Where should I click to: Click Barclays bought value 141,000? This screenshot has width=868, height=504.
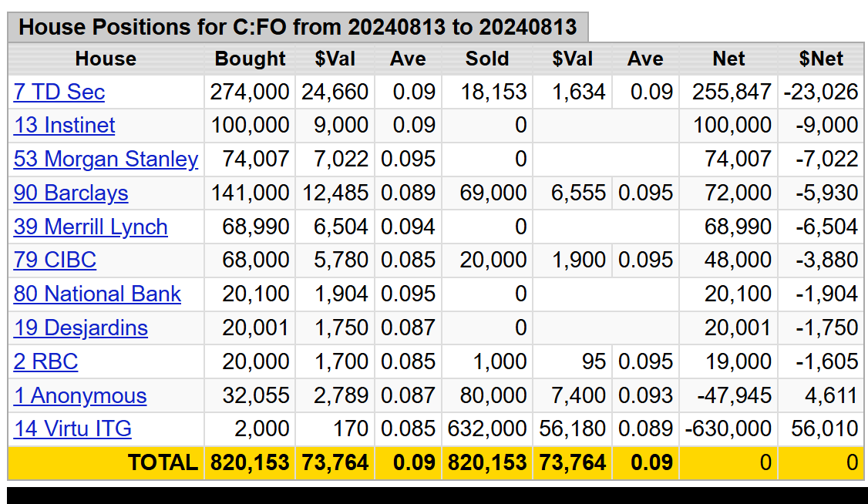tap(251, 193)
